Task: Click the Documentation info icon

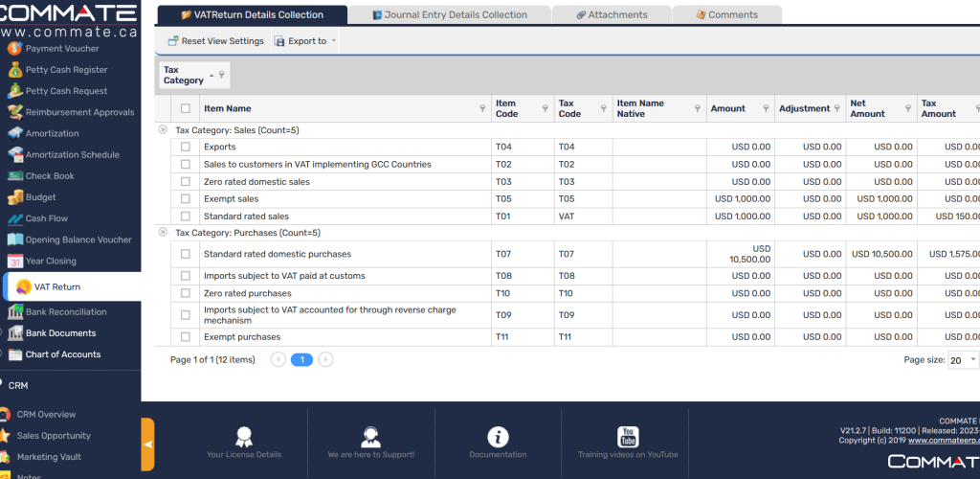Action: (x=498, y=437)
